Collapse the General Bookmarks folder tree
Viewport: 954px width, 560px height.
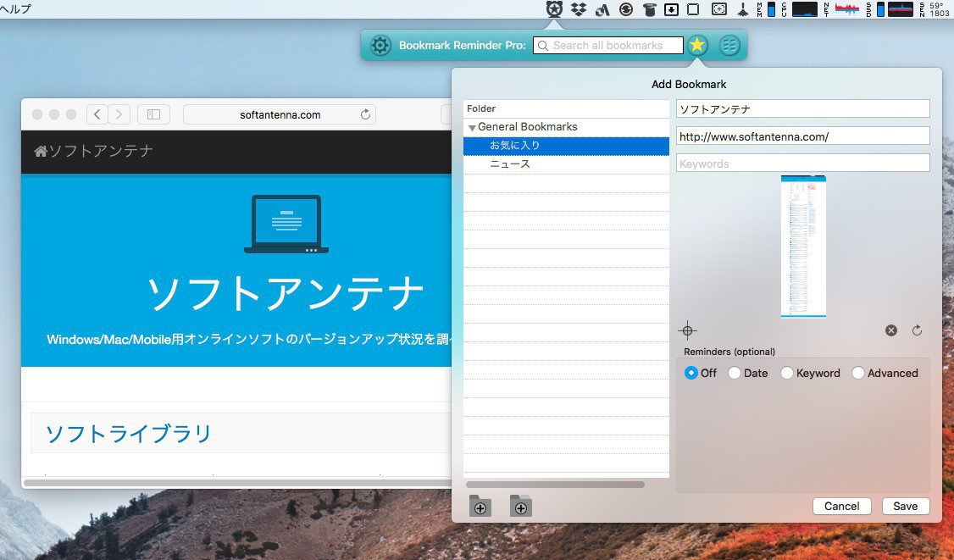472,127
